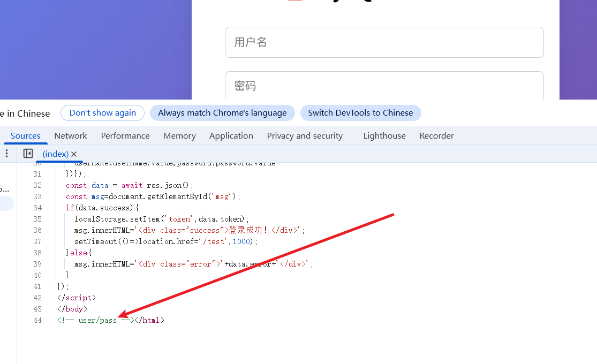Click line number 41 in gutter
597x364 pixels.
click(x=37, y=287)
